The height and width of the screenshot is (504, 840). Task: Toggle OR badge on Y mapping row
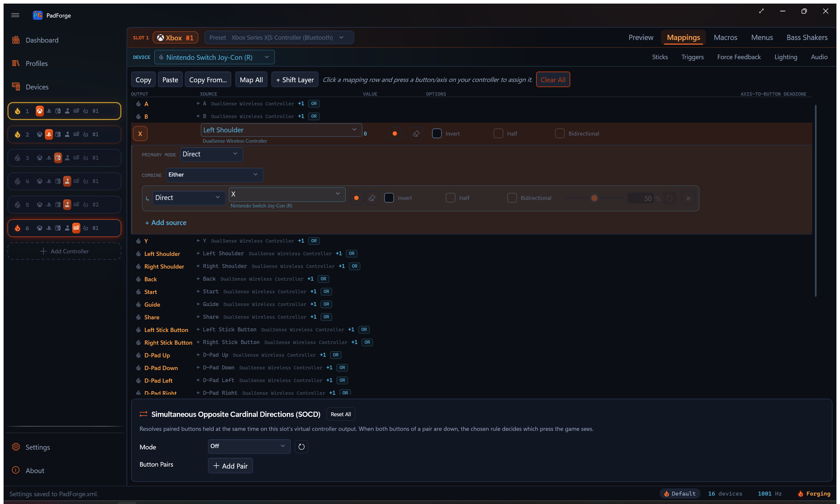[314, 241]
